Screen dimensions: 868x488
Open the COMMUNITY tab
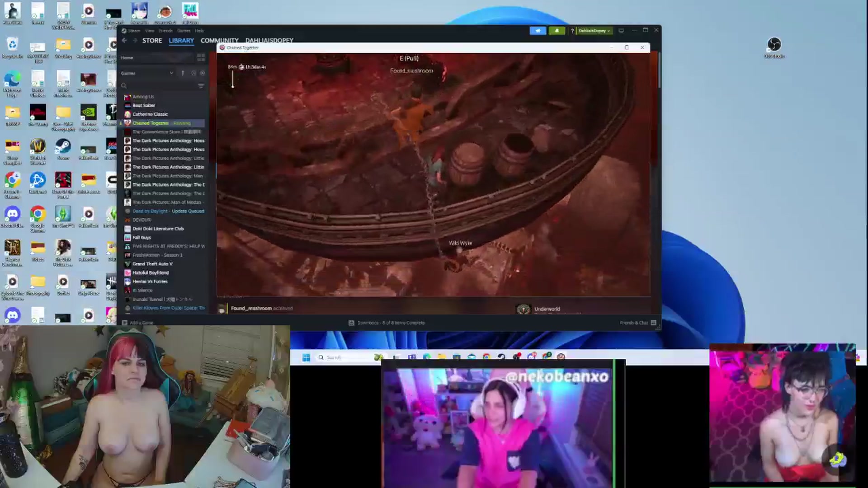tap(219, 40)
